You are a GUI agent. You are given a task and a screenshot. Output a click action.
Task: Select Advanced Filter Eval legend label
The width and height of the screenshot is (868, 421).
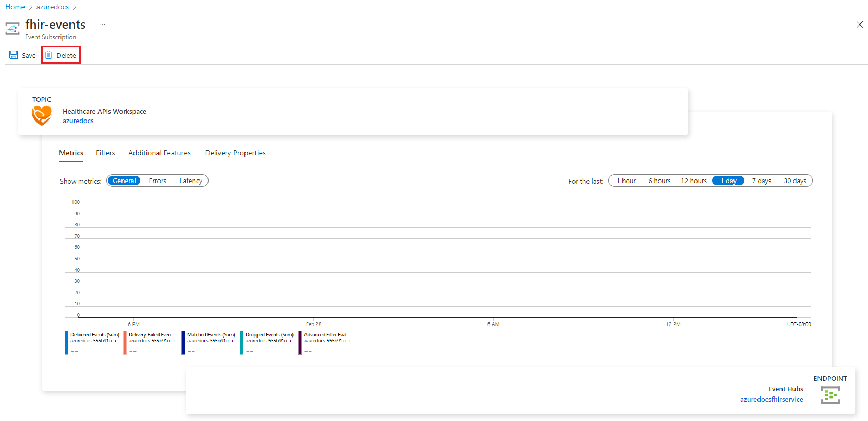click(x=327, y=335)
